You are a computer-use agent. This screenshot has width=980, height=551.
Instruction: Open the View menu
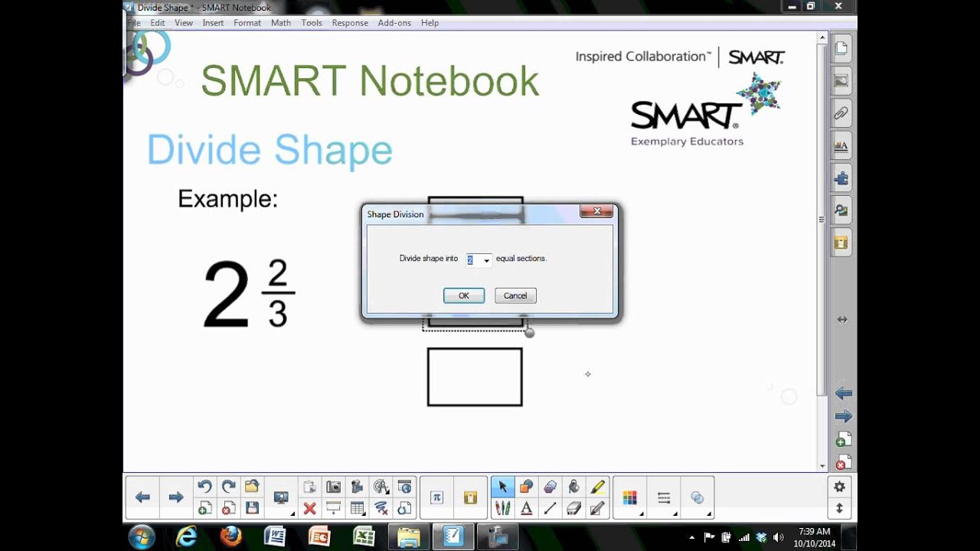tap(184, 23)
